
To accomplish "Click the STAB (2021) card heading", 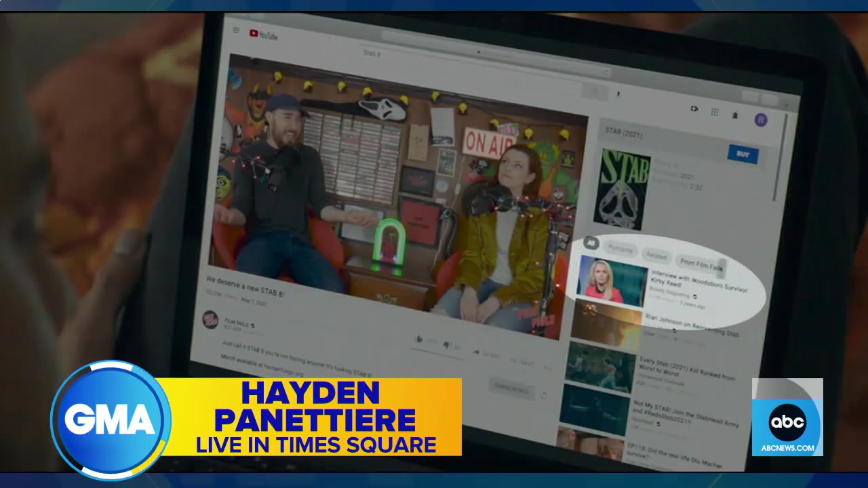I will (623, 134).
